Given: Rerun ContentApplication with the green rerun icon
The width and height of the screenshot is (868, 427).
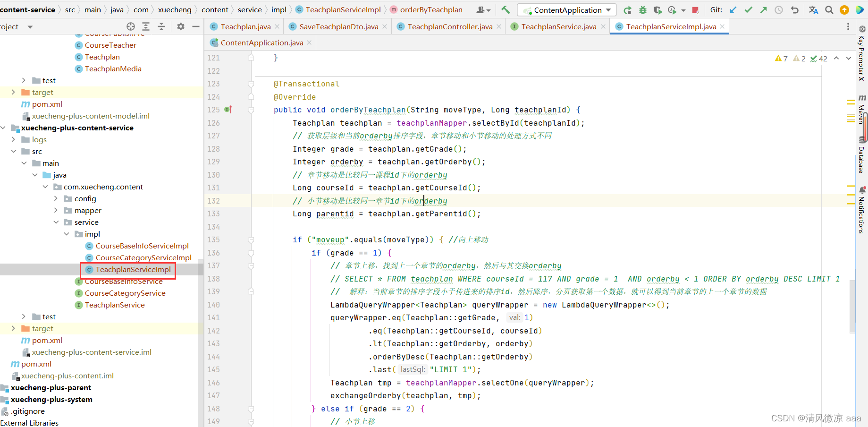Looking at the screenshot, I should pyautogui.click(x=627, y=10).
